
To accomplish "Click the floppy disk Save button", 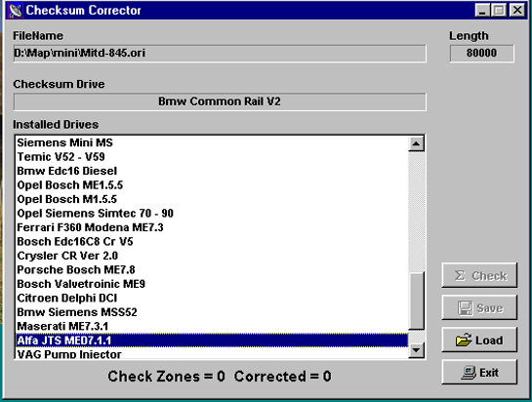I will (x=479, y=307).
